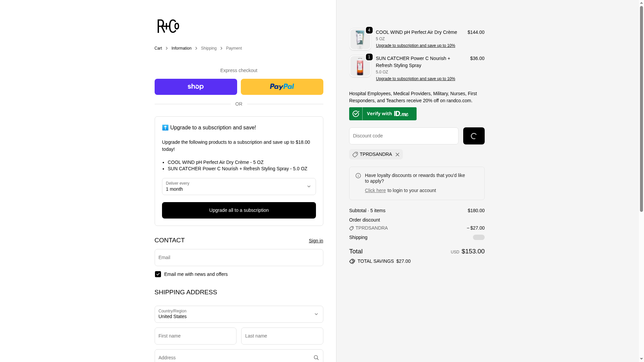
Task: Click here to login link
Action: coord(375,190)
